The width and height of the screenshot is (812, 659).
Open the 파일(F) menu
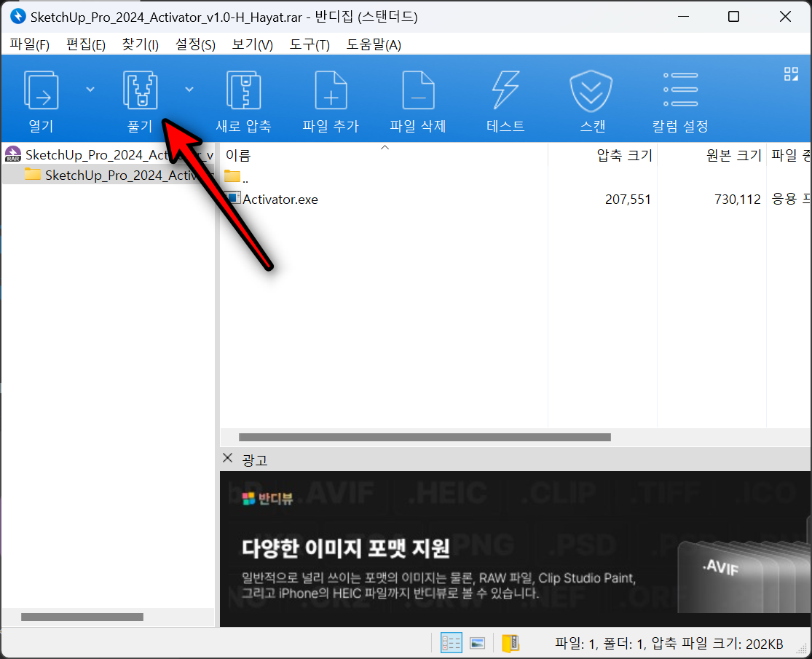point(30,45)
